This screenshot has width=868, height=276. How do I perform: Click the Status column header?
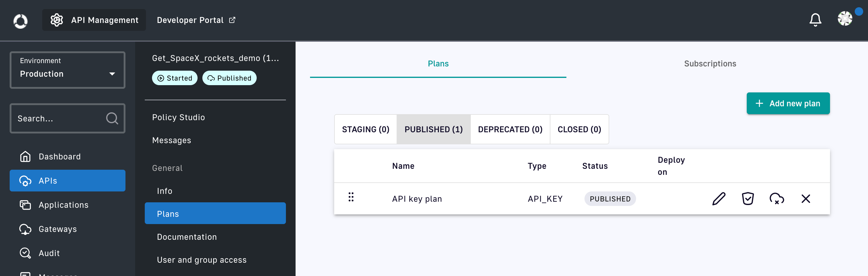(x=595, y=166)
